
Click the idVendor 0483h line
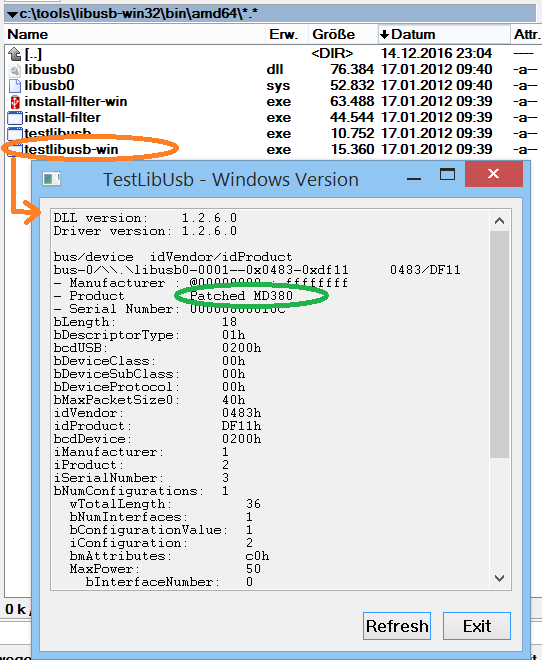pyautogui.click(x=157, y=413)
